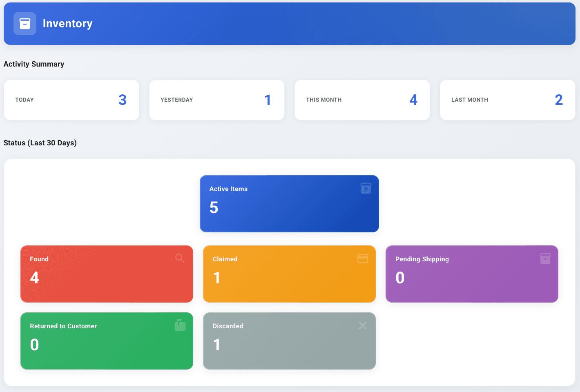Open the Today activity summary card
This screenshot has height=392, width=580.
pos(71,100)
